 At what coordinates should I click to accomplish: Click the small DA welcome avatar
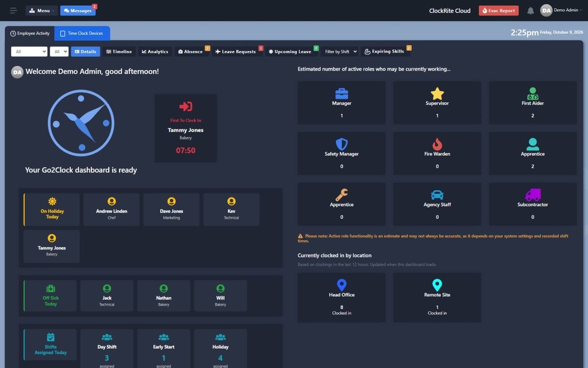[18, 72]
